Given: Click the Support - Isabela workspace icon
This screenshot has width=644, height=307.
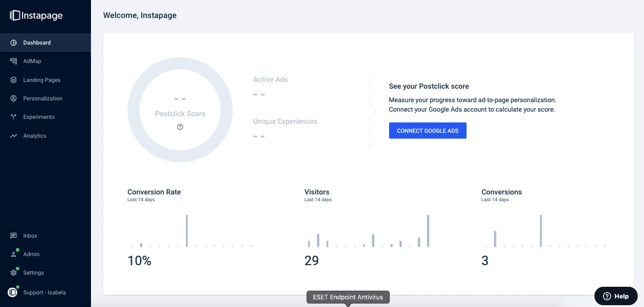Looking at the screenshot, I should click(x=14, y=293).
